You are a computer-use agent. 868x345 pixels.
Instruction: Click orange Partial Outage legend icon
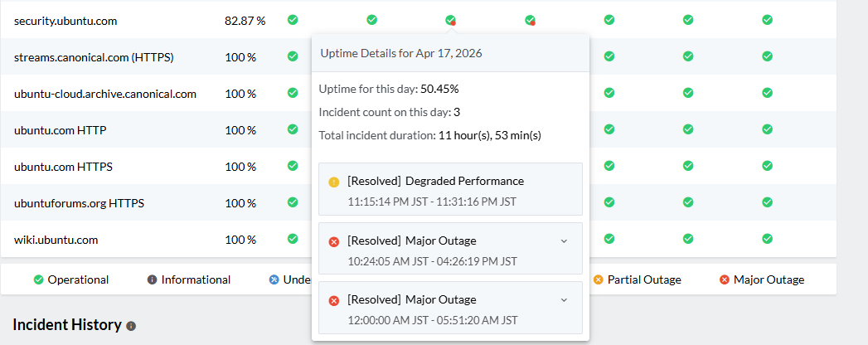click(x=598, y=280)
